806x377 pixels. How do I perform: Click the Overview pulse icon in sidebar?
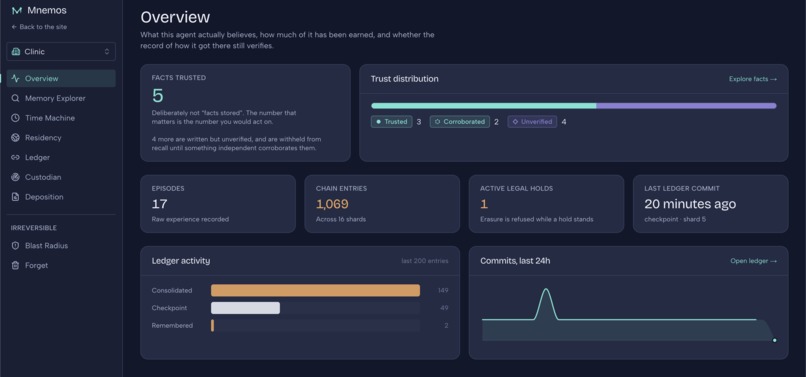click(x=15, y=79)
